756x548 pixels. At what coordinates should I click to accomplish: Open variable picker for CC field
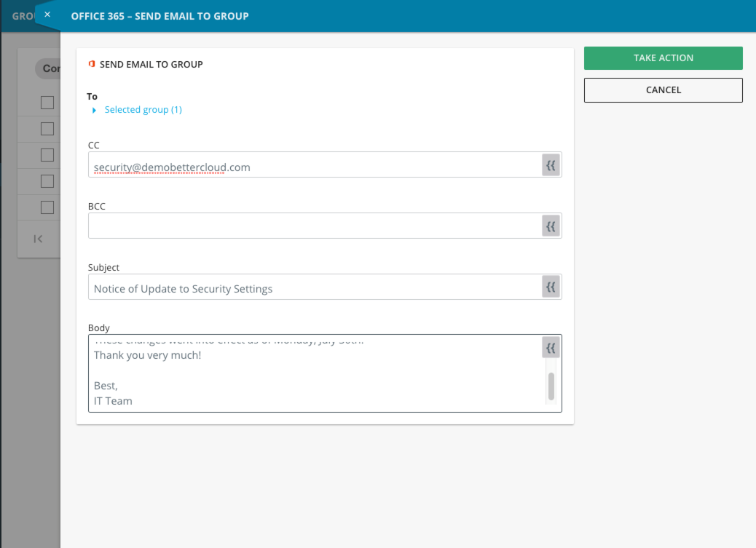(551, 165)
